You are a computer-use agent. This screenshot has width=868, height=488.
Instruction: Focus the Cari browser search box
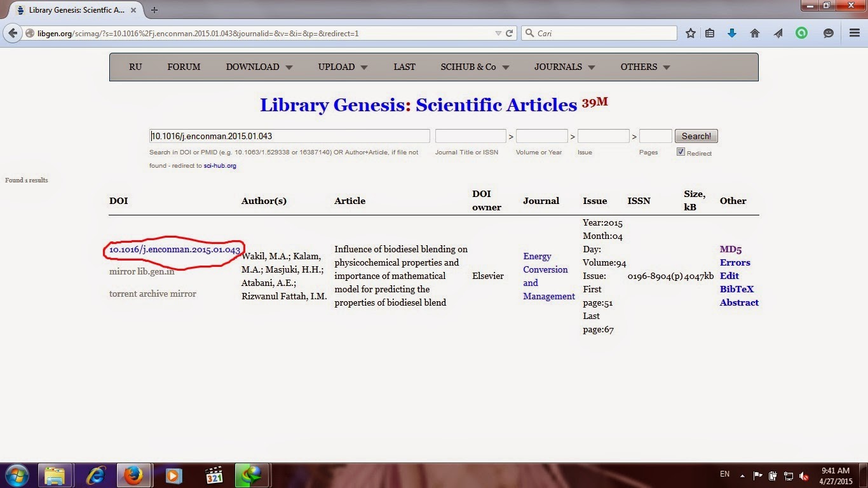coord(599,33)
